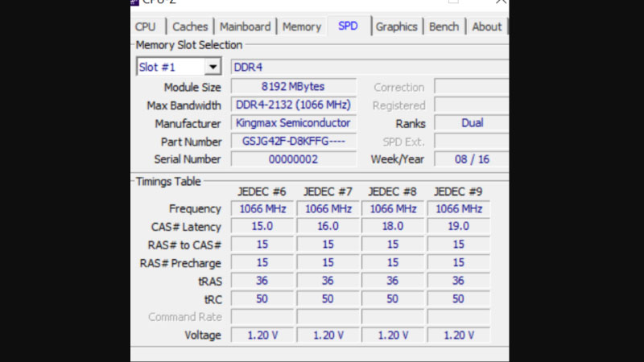Click the Week/Year 08 / 16 field
The image size is (644, 362).
point(471,159)
